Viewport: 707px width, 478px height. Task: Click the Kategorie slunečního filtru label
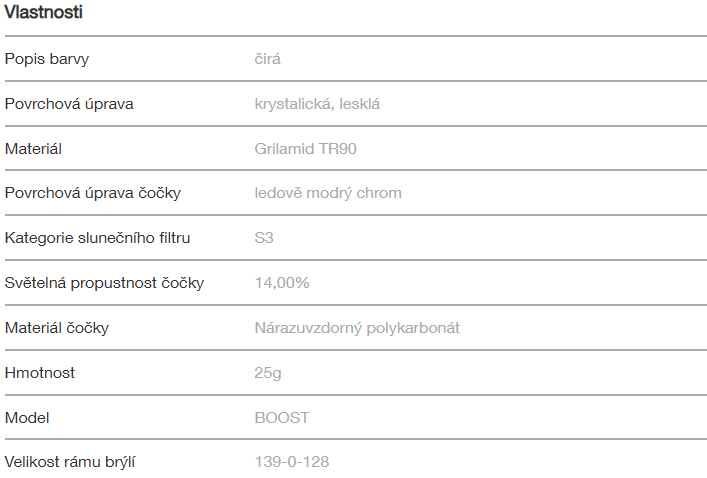97,238
